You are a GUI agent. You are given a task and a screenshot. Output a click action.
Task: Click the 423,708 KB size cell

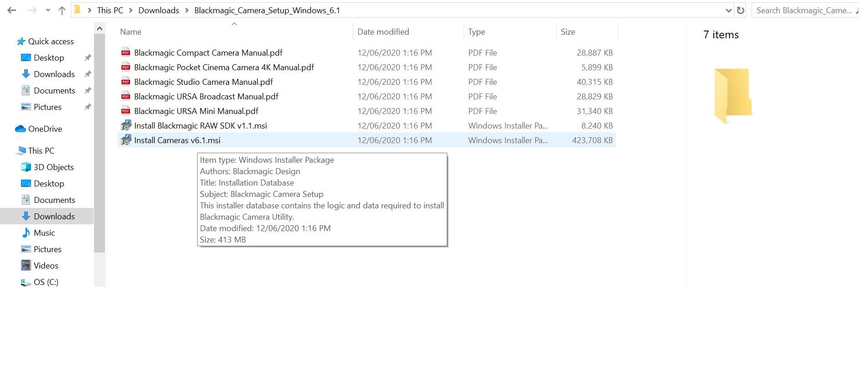pyautogui.click(x=592, y=140)
